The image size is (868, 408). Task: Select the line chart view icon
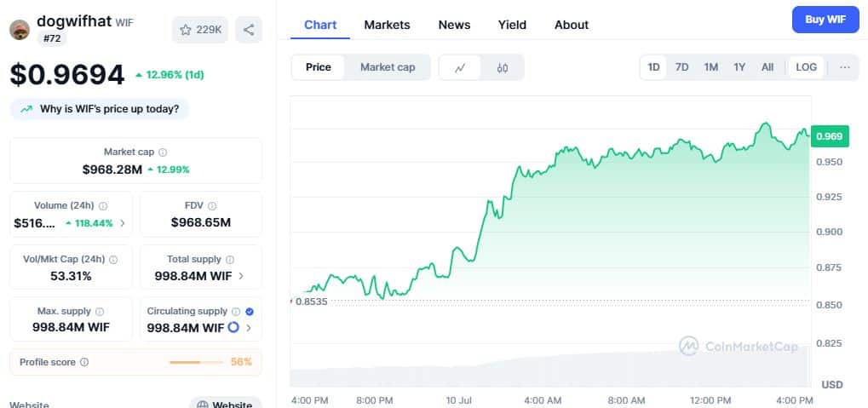pyautogui.click(x=459, y=67)
